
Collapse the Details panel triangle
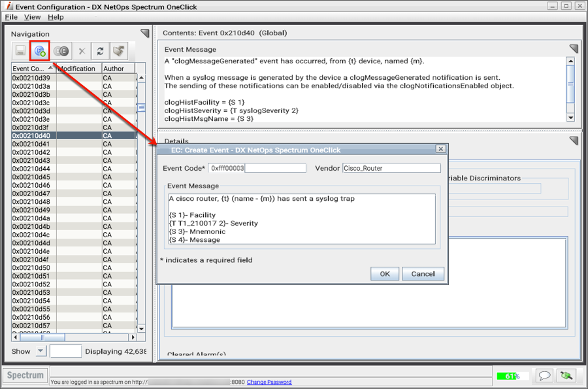(x=574, y=141)
